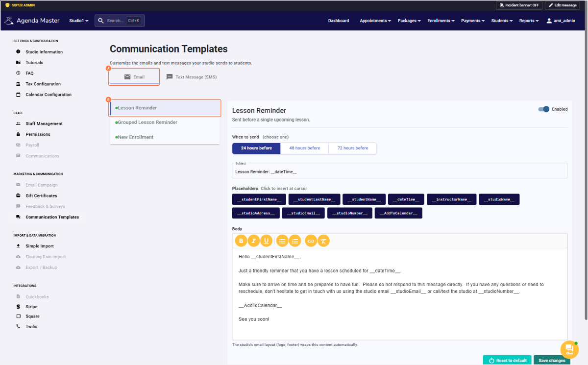Click the Square integration icon
The width and height of the screenshot is (588, 365).
(18, 316)
